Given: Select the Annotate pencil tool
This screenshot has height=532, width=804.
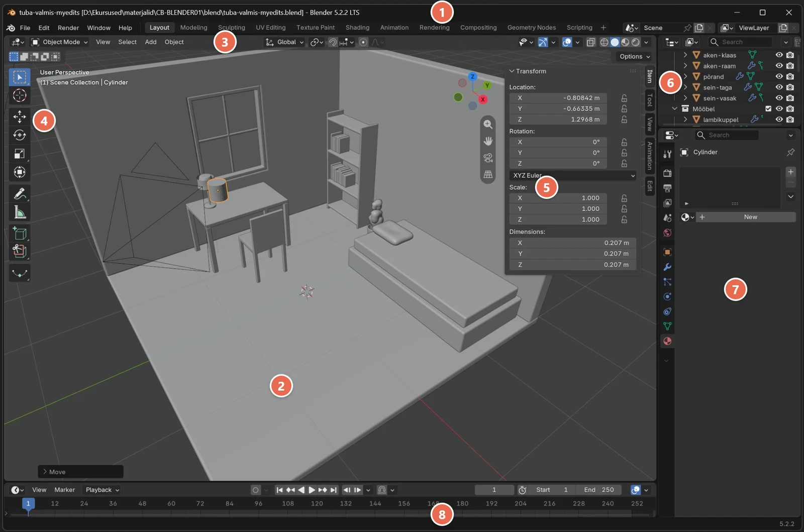Looking at the screenshot, I should (x=20, y=193).
